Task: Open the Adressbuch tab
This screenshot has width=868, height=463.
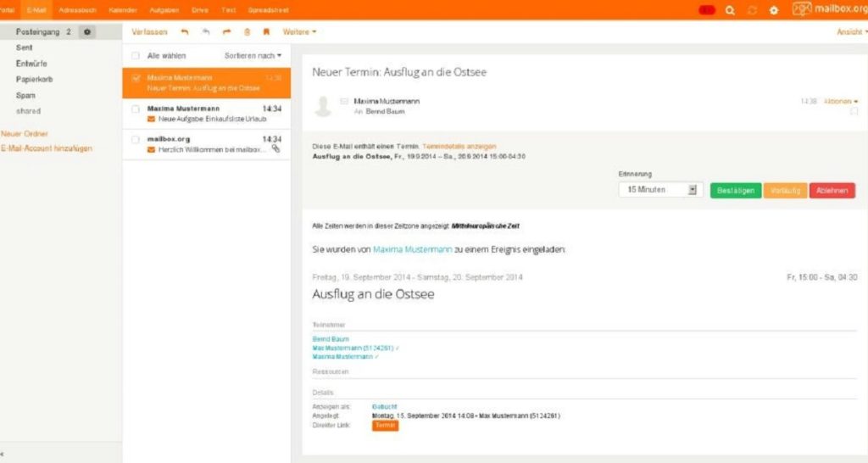Action: click(x=77, y=10)
